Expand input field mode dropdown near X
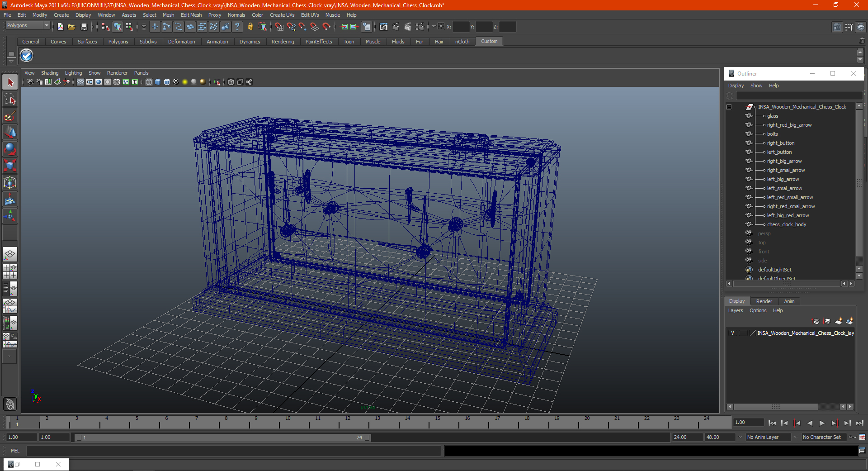This screenshot has width=868, height=471. point(434,26)
